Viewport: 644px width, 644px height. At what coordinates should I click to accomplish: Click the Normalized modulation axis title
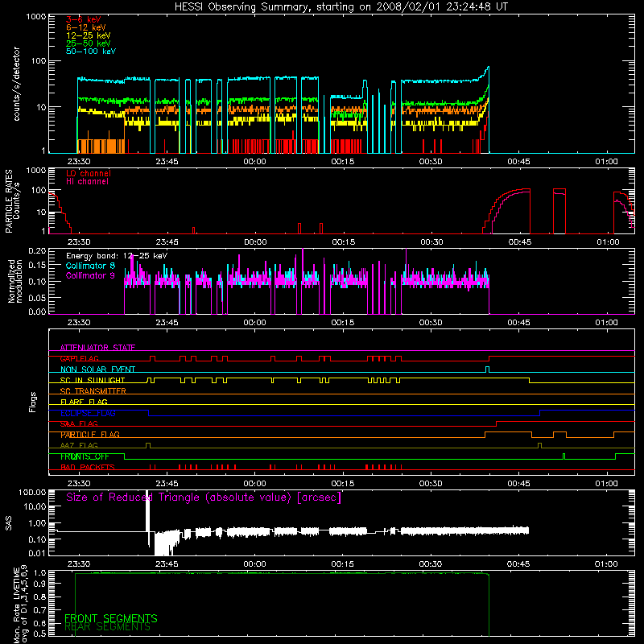(x=15, y=281)
